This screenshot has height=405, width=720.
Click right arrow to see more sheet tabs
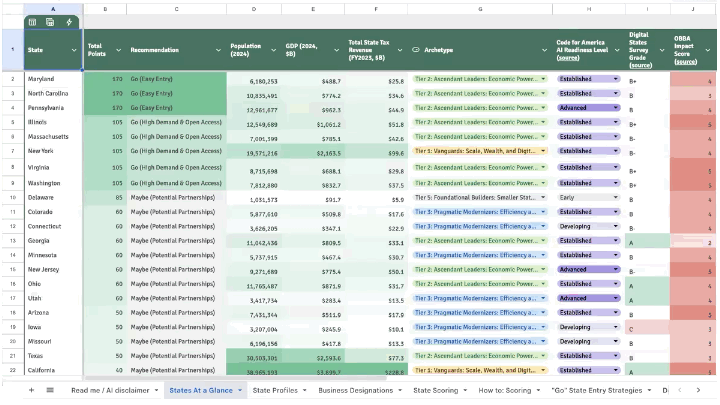click(x=698, y=390)
